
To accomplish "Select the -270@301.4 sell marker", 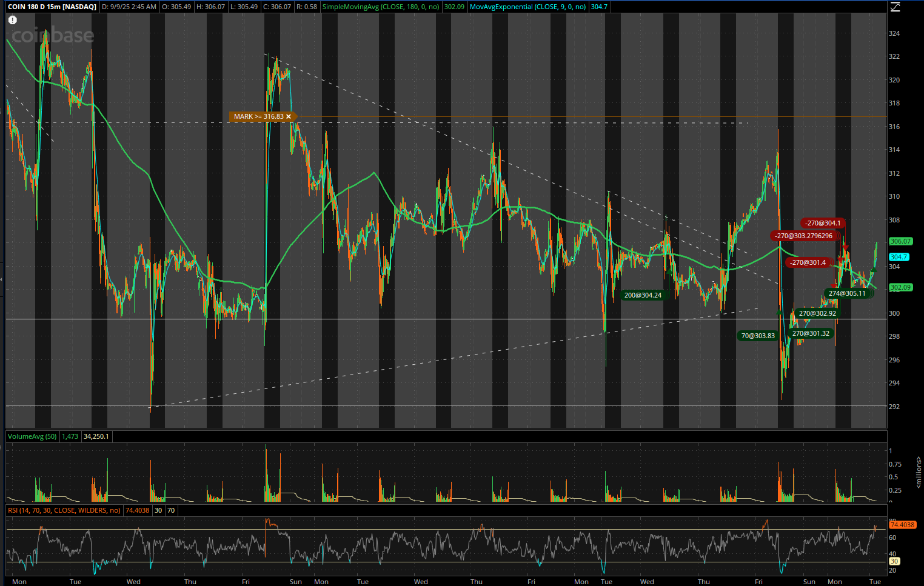I will 808,262.
